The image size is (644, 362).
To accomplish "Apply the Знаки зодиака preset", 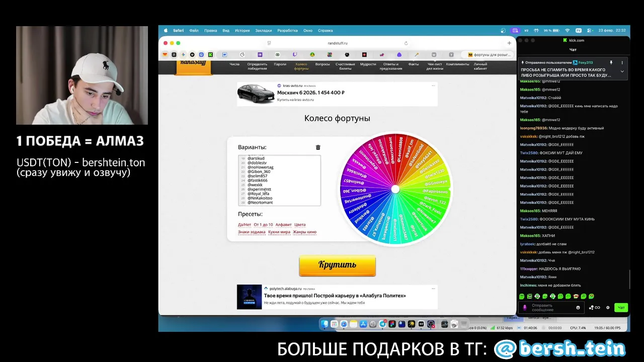I will pyautogui.click(x=252, y=232).
